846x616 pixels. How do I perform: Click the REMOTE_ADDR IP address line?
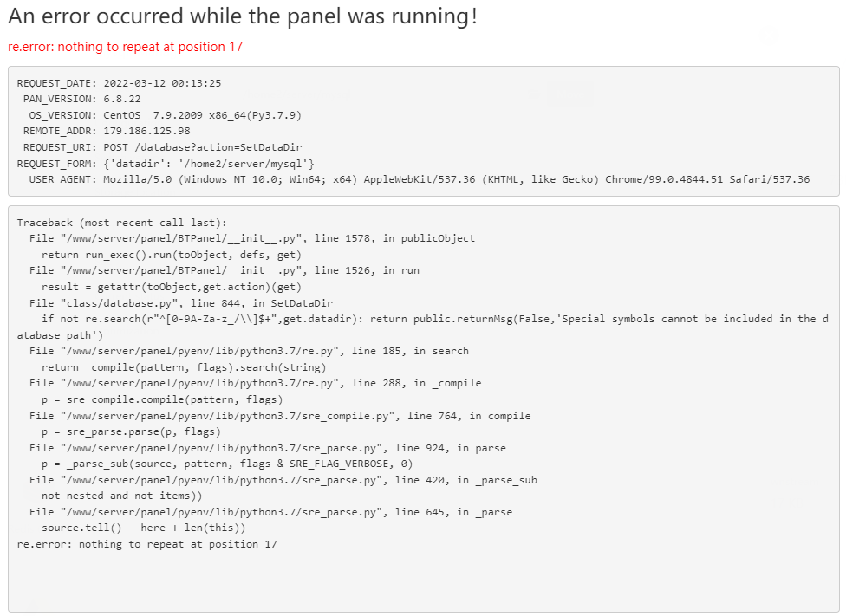click(x=106, y=131)
